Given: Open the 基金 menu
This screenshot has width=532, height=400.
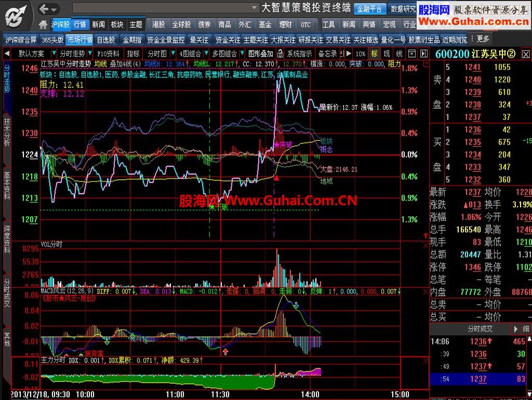Looking at the screenshot, I should (265, 24).
